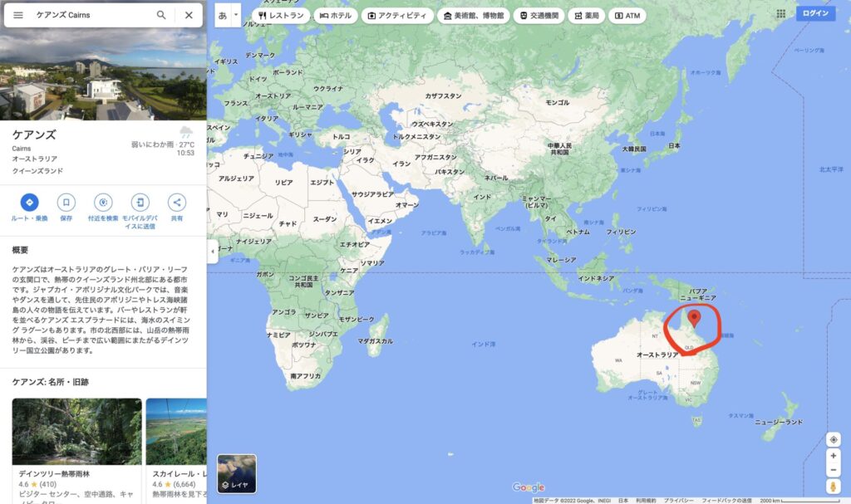Click the ニュージーランド map label

coord(779,422)
